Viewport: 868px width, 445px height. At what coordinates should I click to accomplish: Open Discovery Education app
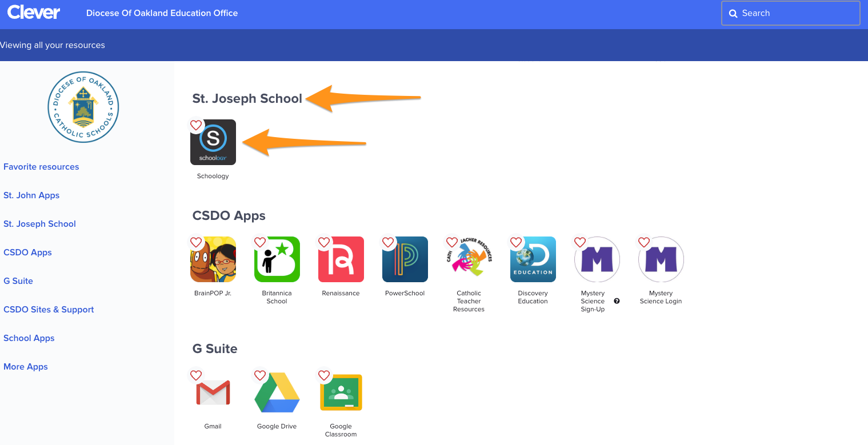(533, 259)
